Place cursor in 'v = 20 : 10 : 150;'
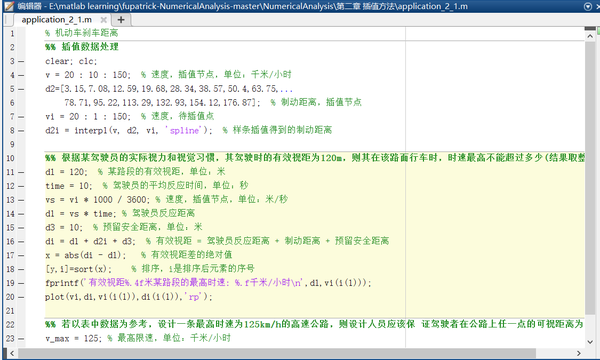Image resolution: width=600 pixels, height=360 pixels. [88, 75]
